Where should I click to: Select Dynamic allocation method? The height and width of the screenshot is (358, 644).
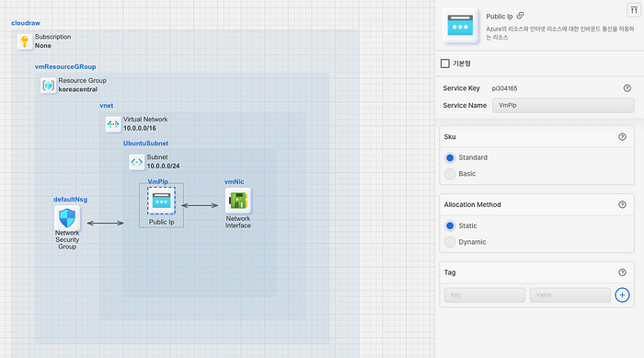coord(450,242)
